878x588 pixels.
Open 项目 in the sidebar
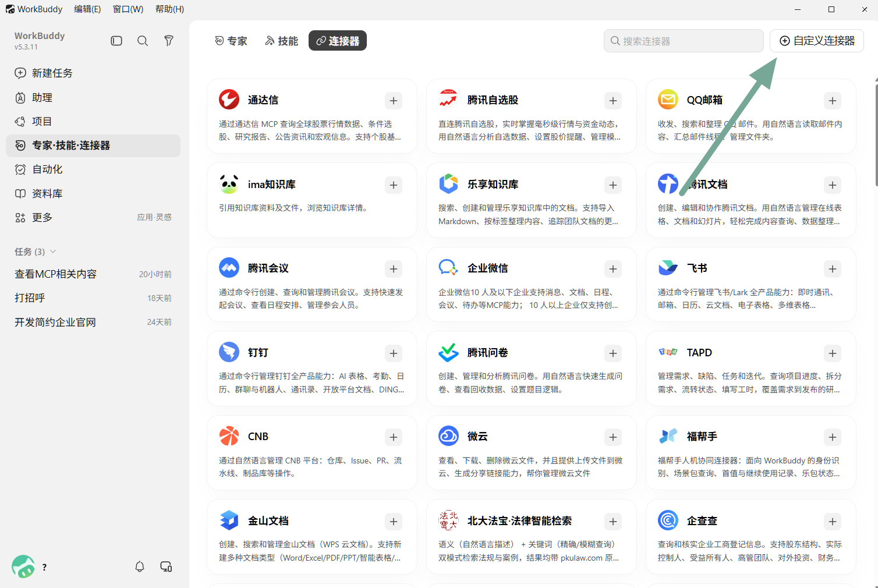coord(93,122)
